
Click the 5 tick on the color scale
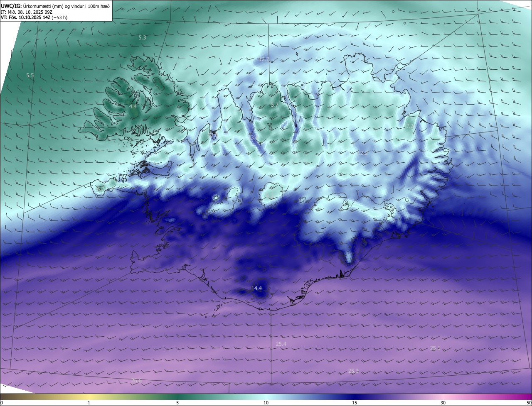(177, 403)
